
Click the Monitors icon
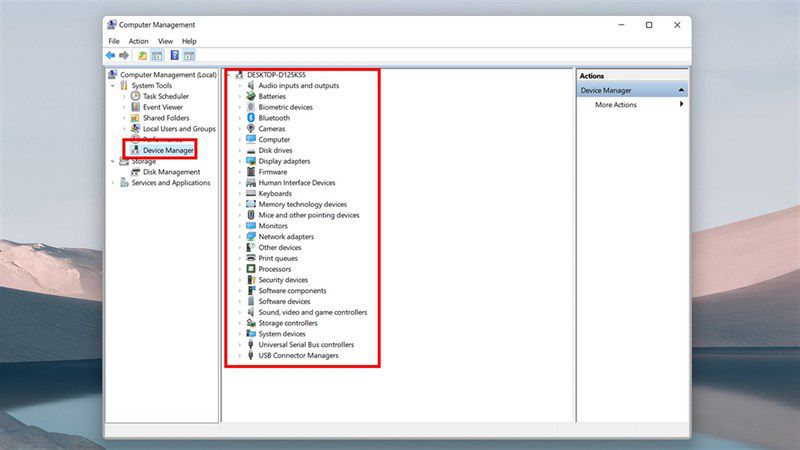(x=251, y=226)
